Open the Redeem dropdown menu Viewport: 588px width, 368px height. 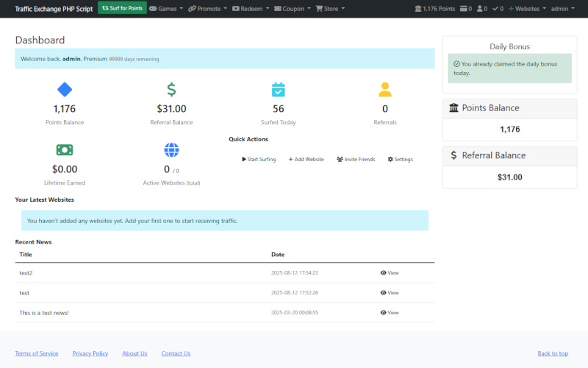click(251, 9)
